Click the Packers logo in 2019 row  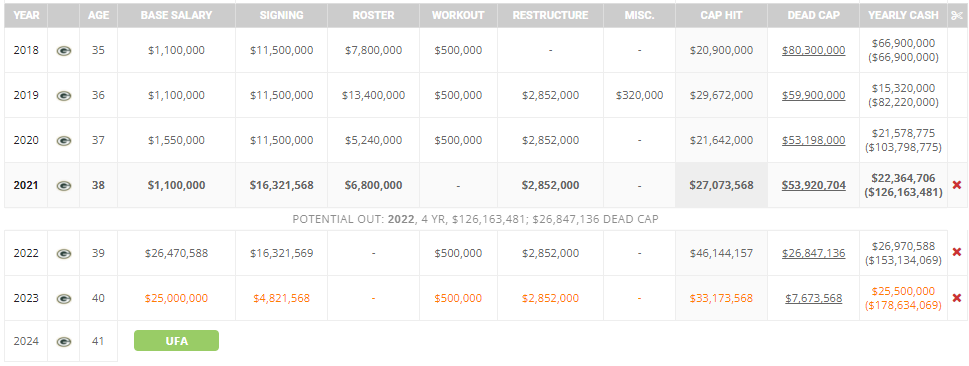click(64, 96)
